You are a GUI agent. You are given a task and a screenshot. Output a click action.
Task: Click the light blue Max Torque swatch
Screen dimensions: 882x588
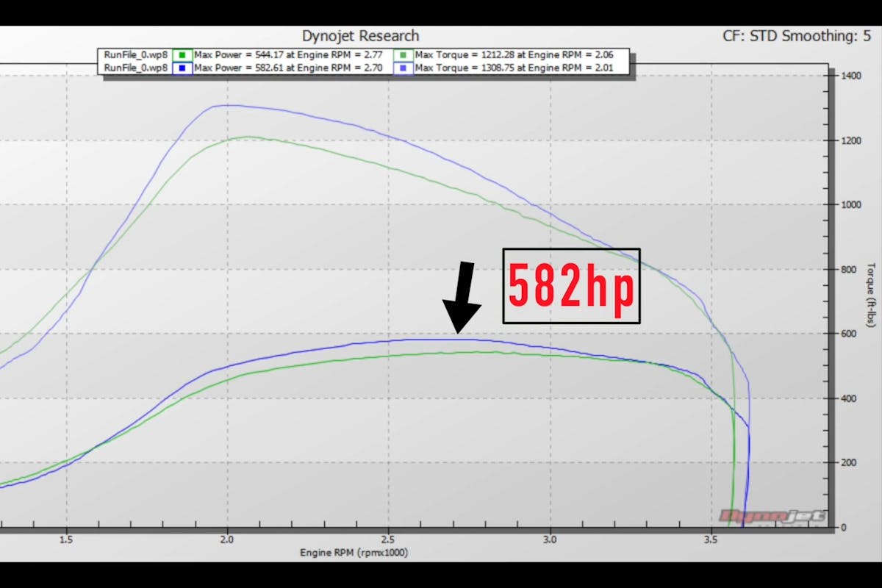pyautogui.click(x=402, y=68)
